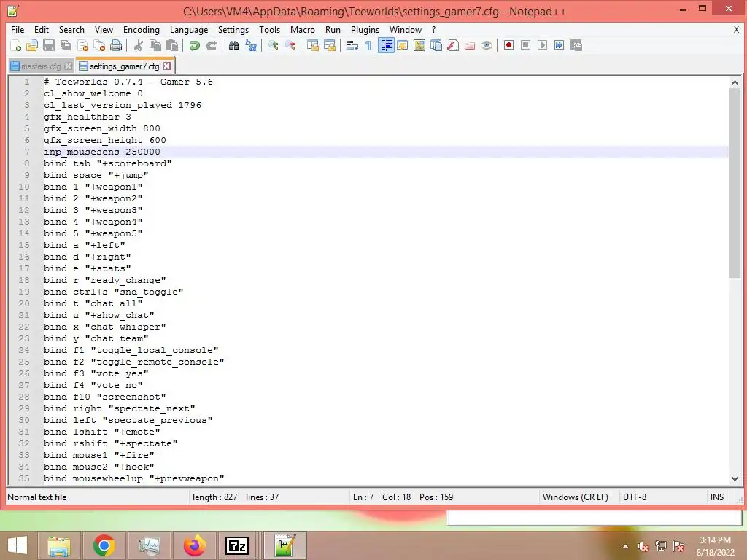747x560 pixels.
Task: Click line "inp_mousesens 250000"
Action: [102, 152]
